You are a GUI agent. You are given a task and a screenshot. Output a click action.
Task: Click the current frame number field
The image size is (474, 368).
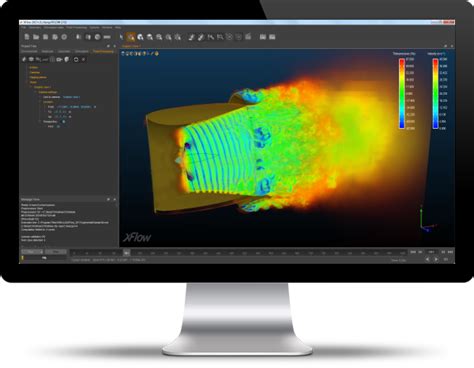(x=431, y=252)
